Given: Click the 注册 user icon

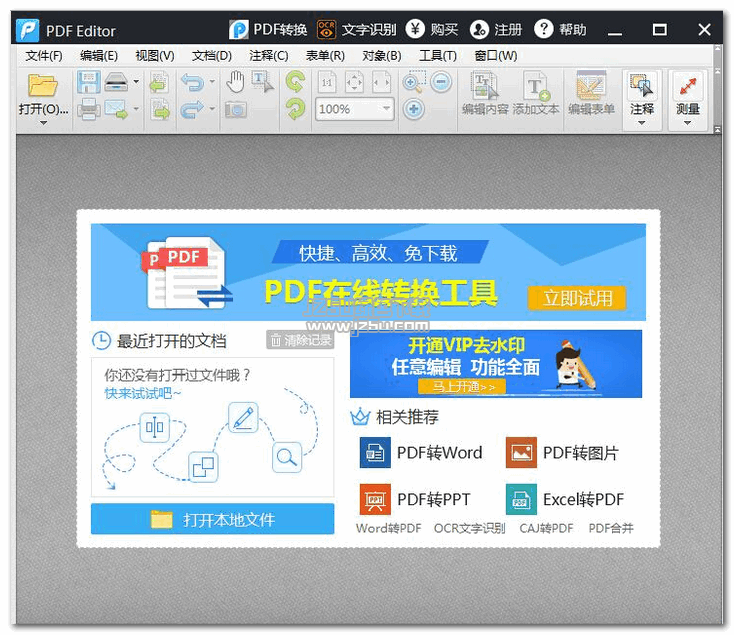Looking at the screenshot, I should tap(479, 29).
